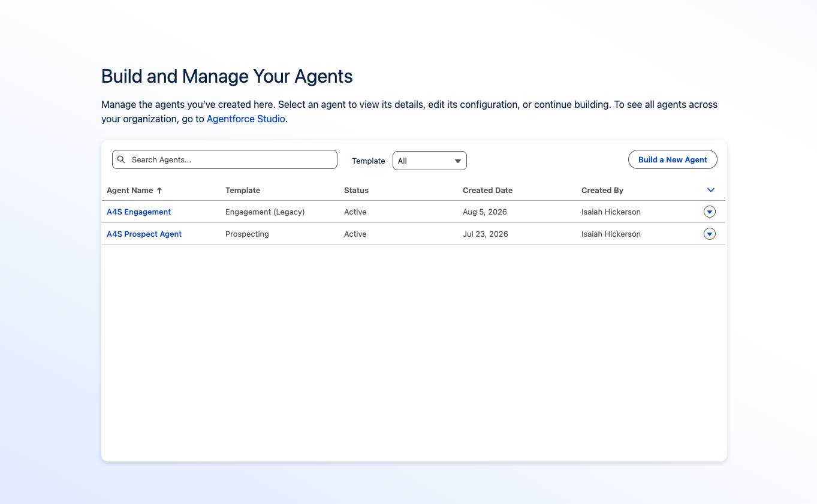Viewport: 817px width, 504px height.
Task: Click the Created Date column header
Action: pos(487,190)
